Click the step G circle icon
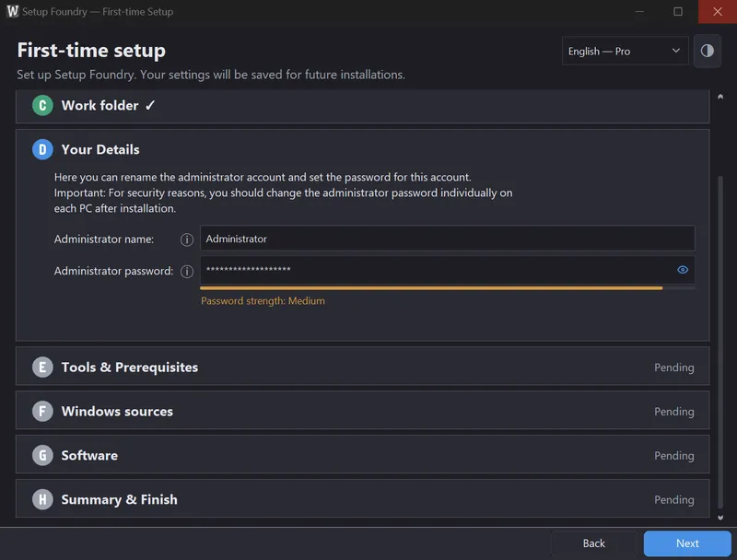This screenshot has width=737, height=560. coord(42,455)
